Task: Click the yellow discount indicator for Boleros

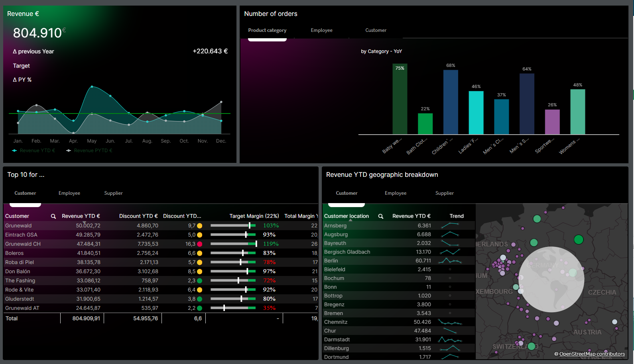Action: click(199, 253)
